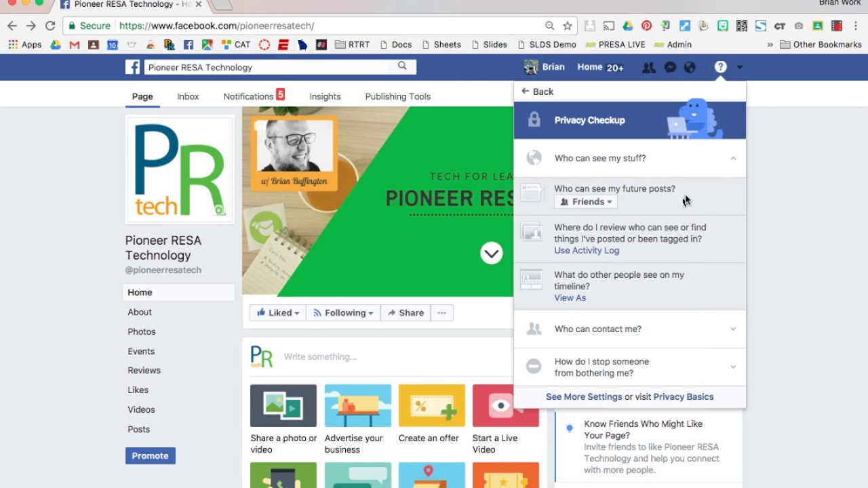Click the See More Settings link

pos(584,396)
